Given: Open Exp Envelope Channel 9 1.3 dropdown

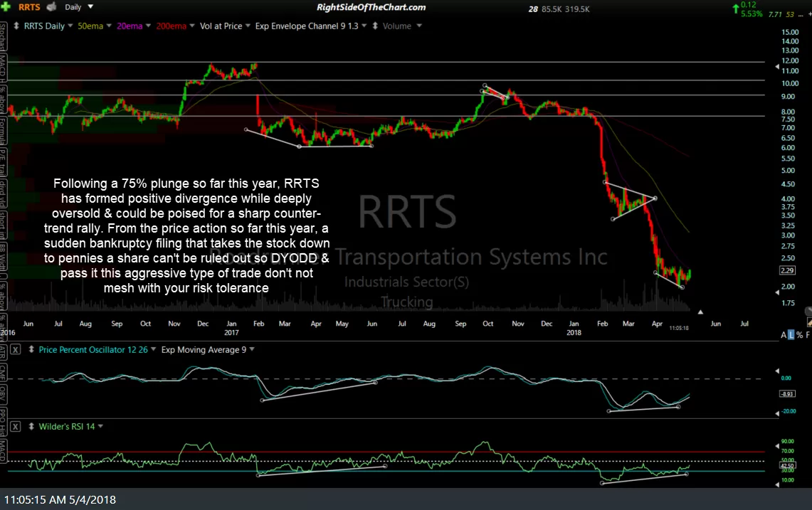Looking at the screenshot, I should click(x=364, y=26).
